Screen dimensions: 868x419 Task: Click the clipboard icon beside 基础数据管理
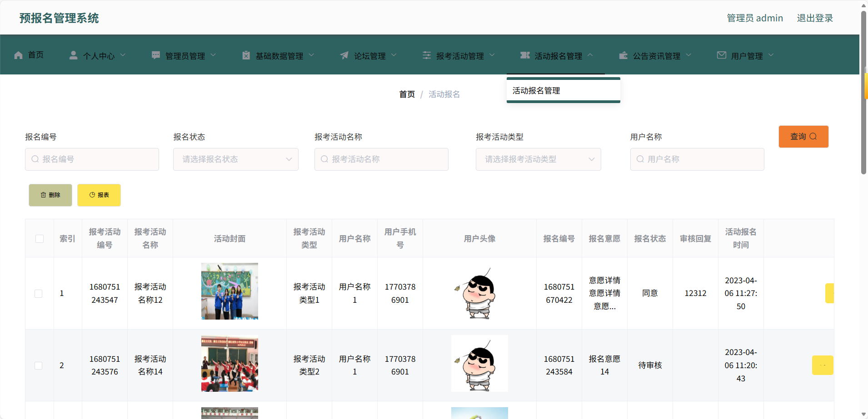(246, 55)
